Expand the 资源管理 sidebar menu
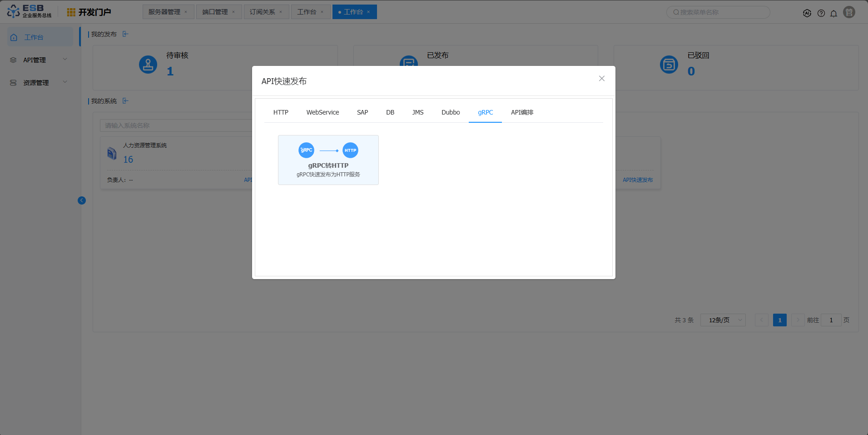This screenshot has width=868, height=435. pyautogui.click(x=39, y=83)
